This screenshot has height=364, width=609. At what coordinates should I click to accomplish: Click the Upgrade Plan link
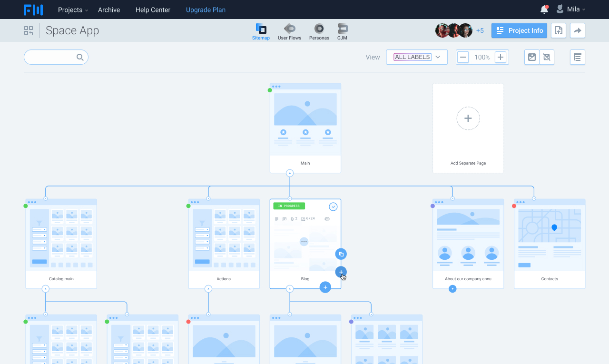point(206,10)
